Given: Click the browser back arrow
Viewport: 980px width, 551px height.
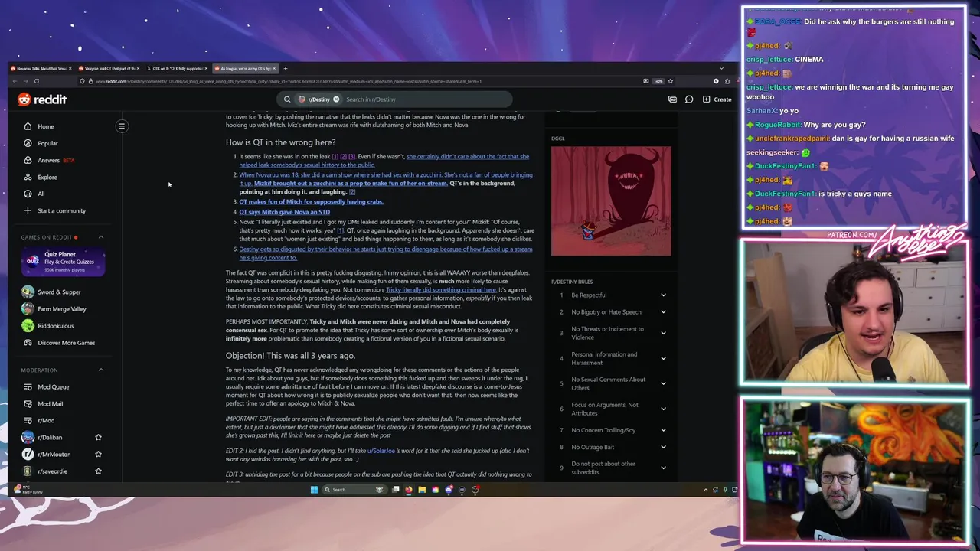Looking at the screenshot, I should (14, 81).
